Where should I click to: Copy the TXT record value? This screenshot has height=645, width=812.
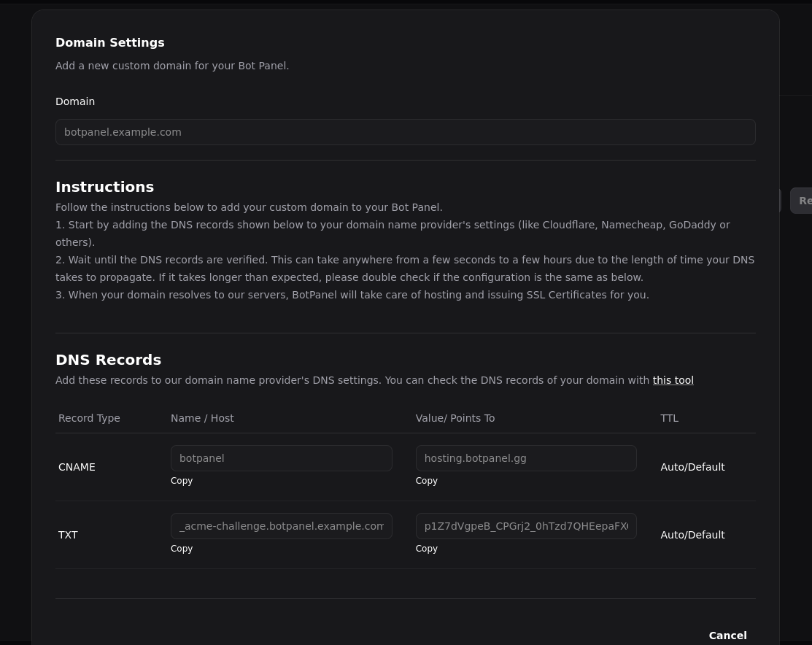427,549
